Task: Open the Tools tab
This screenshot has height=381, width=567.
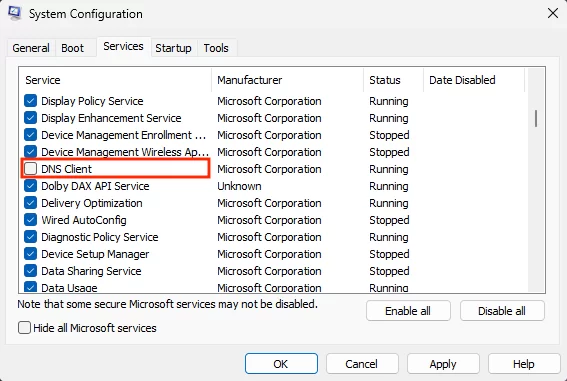Action: click(x=216, y=48)
